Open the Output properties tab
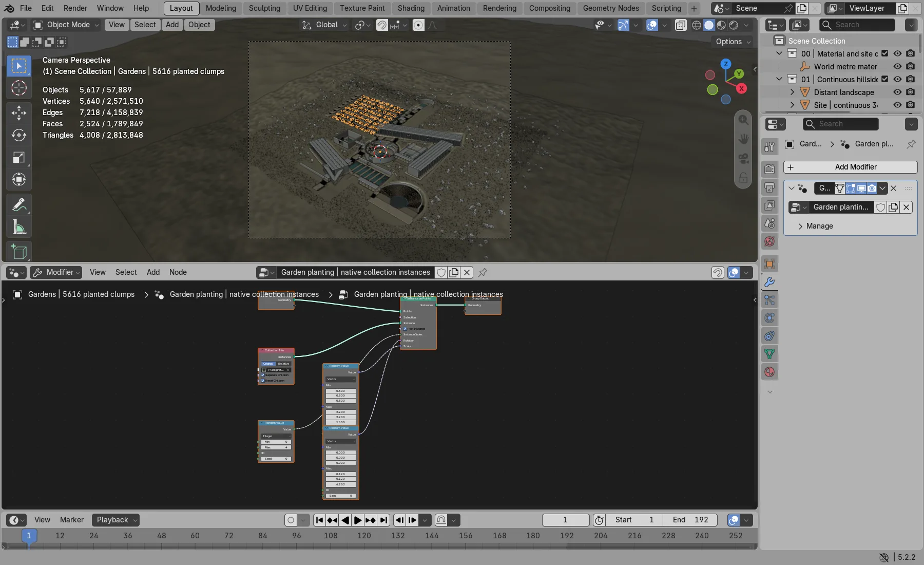 [769, 187]
